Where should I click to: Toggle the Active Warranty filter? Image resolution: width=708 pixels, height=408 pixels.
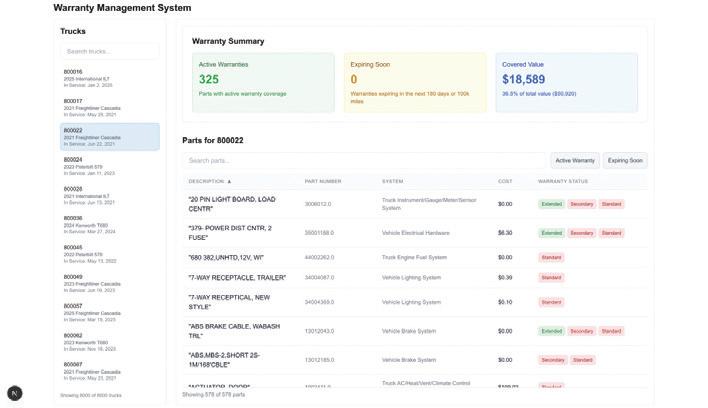(575, 160)
